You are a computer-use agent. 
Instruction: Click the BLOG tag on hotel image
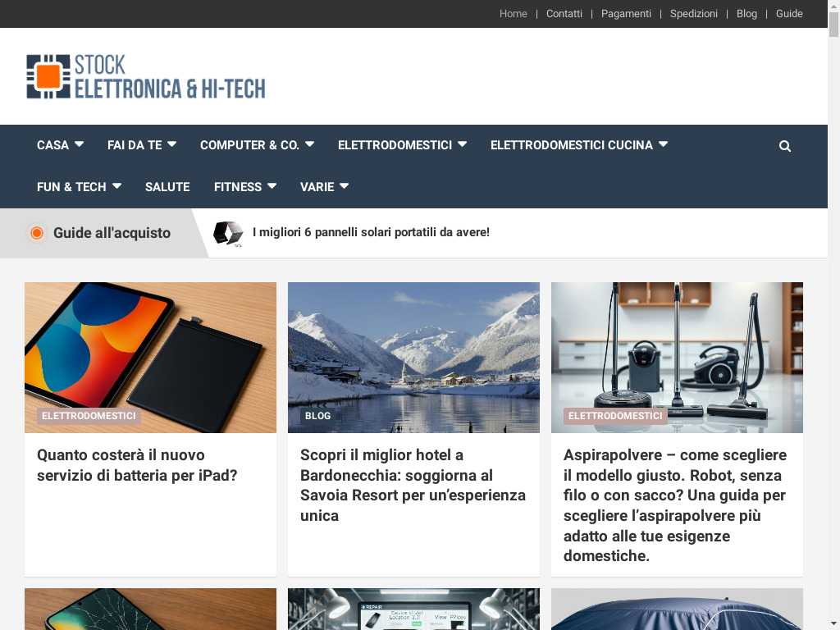[x=317, y=416]
